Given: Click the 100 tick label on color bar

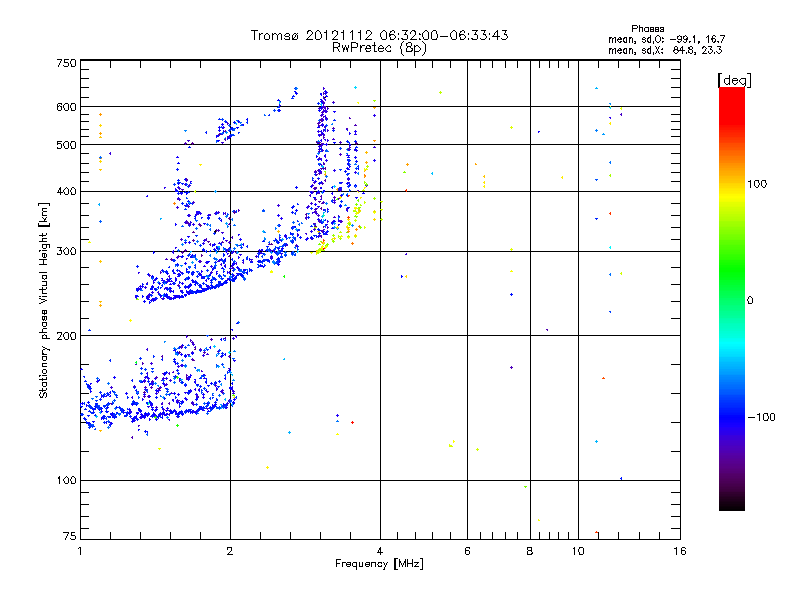Looking at the screenshot, I should click(x=757, y=184).
